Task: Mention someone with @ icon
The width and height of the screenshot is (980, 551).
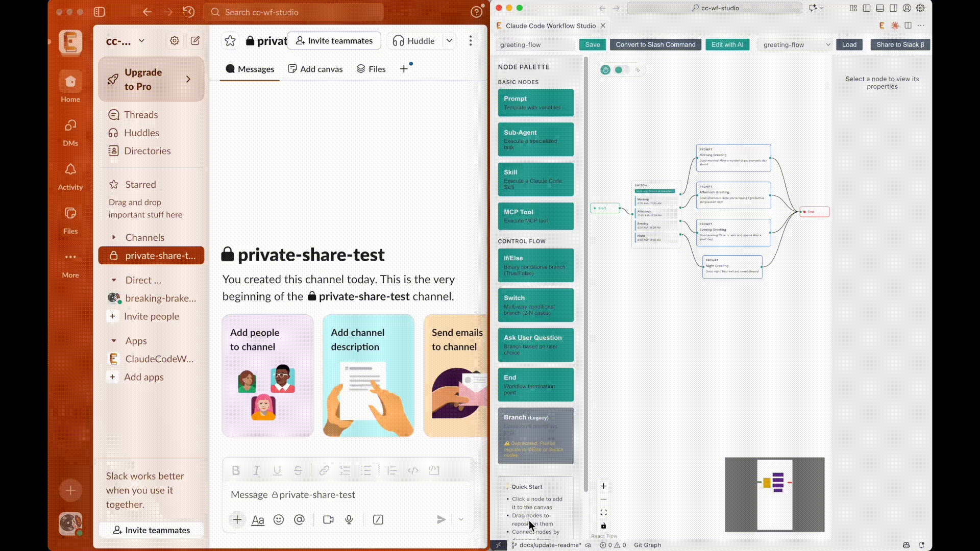Action: pyautogui.click(x=299, y=519)
